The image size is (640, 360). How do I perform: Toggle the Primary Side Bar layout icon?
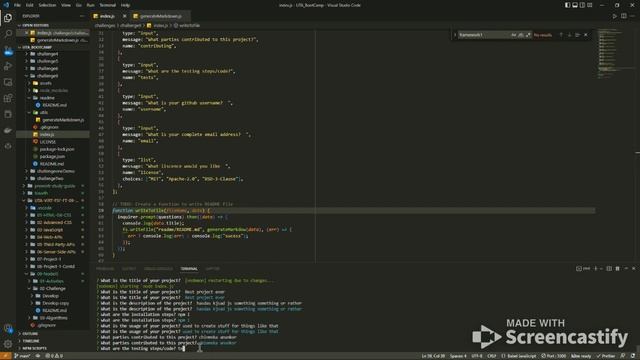567,5
